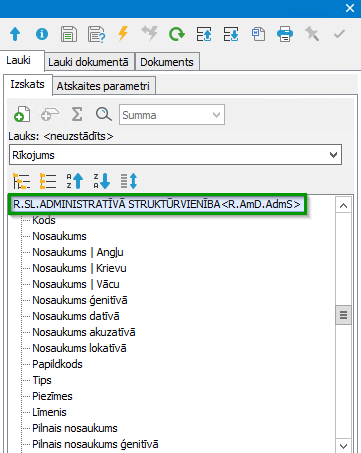Select Nosaukums | Krievu field
Viewport: 361px width, 453px height.
click(79, 268)
